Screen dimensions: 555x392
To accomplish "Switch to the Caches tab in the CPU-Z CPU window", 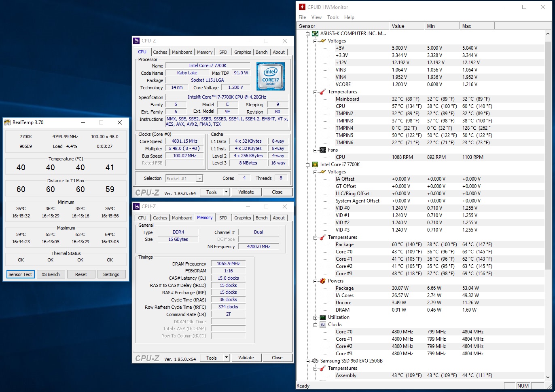I will 160,52.
